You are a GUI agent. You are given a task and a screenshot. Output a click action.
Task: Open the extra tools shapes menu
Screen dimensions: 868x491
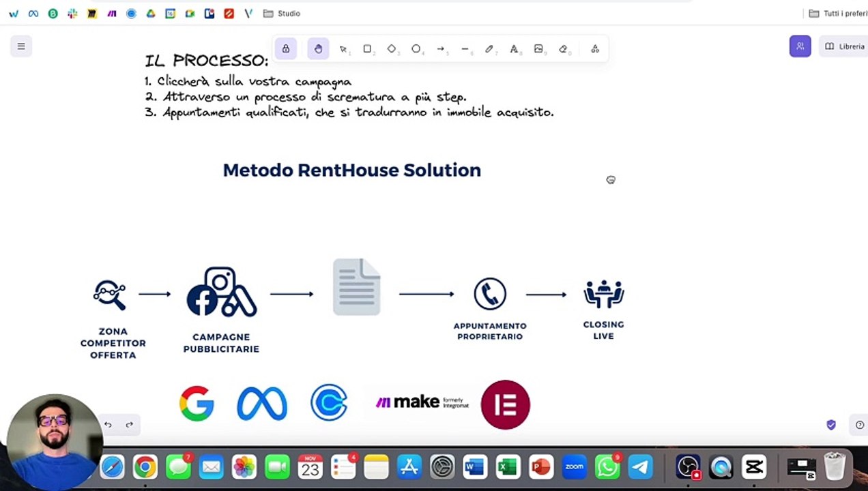tap(595, 49)
